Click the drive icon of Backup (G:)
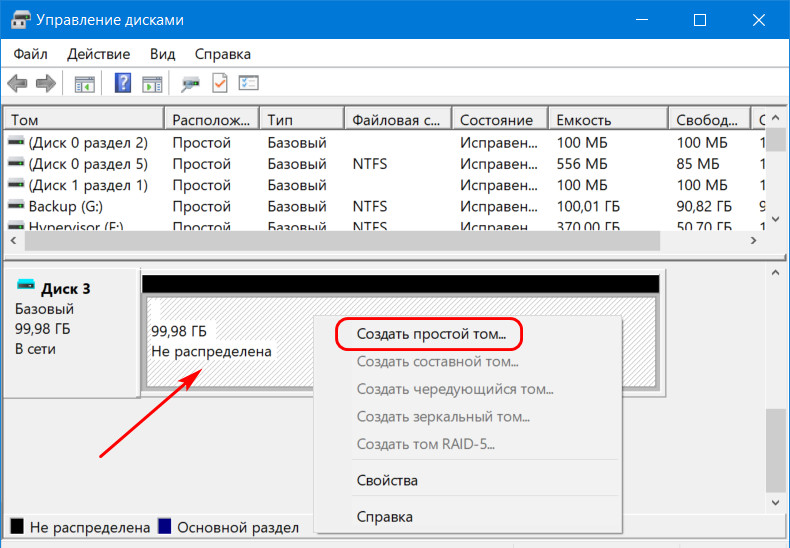Viewport: 790px width, 548px height. pyautogui.click(x=16, y=206)
